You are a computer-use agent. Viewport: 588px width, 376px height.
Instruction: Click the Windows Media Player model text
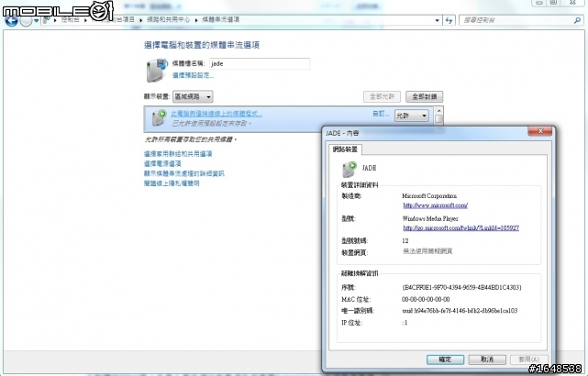pyautogui.click(x=430, y=218)
